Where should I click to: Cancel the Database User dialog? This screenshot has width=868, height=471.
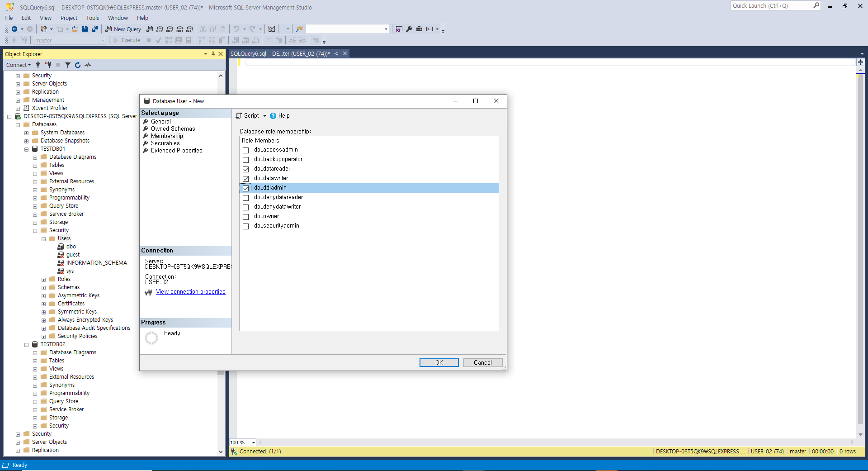click(x=483, y=362)
